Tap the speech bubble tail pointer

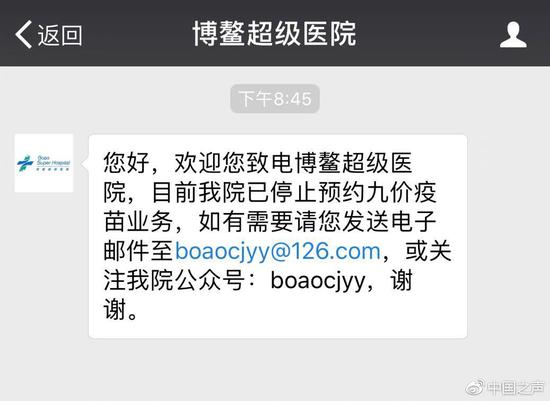point(85,163)
